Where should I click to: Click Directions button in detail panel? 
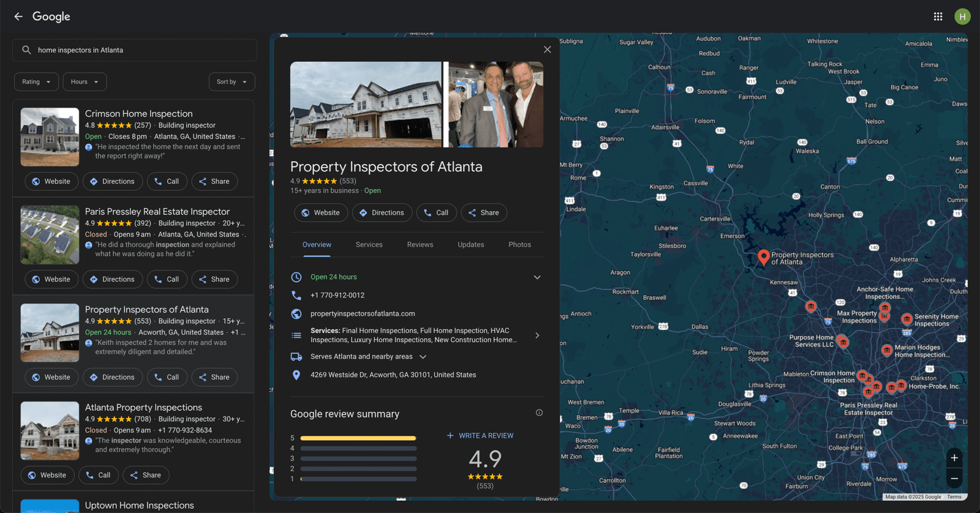pos(382,212)
